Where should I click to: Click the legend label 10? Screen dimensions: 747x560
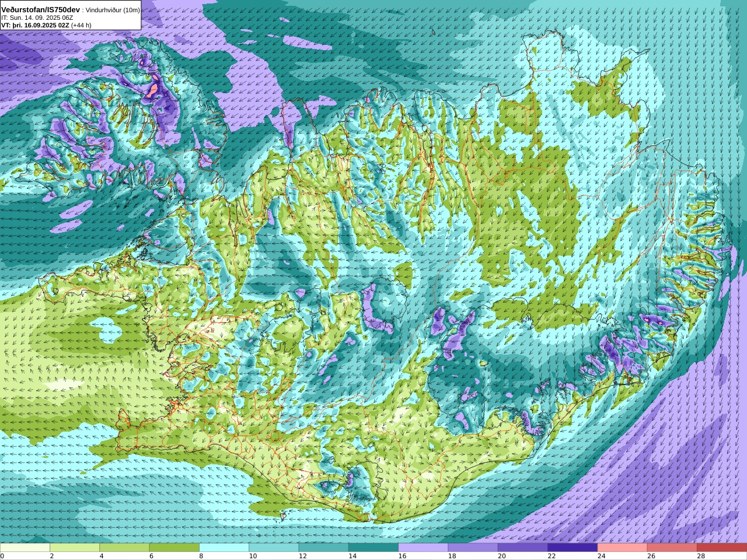(253, 556)
